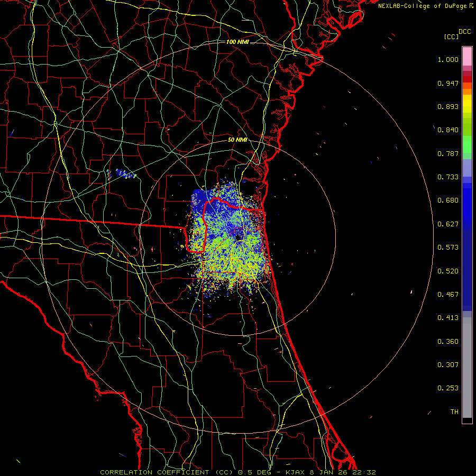The width and height of the screenshot is (476, 476).
Task: Select the 0.893 scale value
Action: pos(448,106)
